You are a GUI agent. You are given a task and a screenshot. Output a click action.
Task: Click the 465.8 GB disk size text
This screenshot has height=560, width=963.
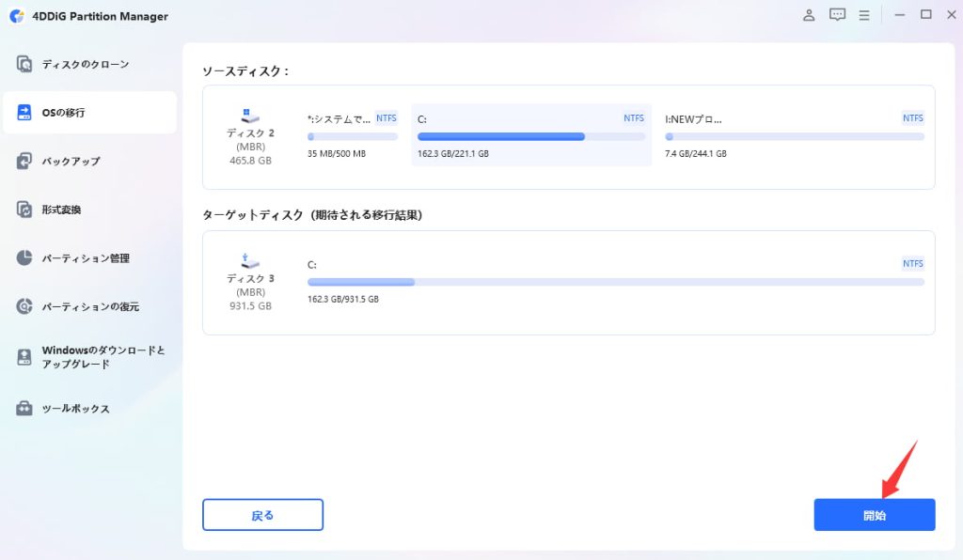point(250,160)
